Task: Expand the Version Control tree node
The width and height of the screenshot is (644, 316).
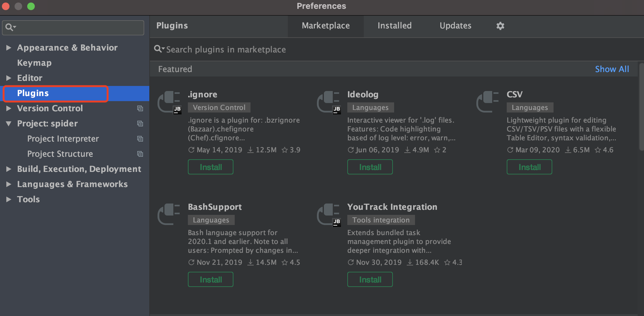Action: coord(9,108)
